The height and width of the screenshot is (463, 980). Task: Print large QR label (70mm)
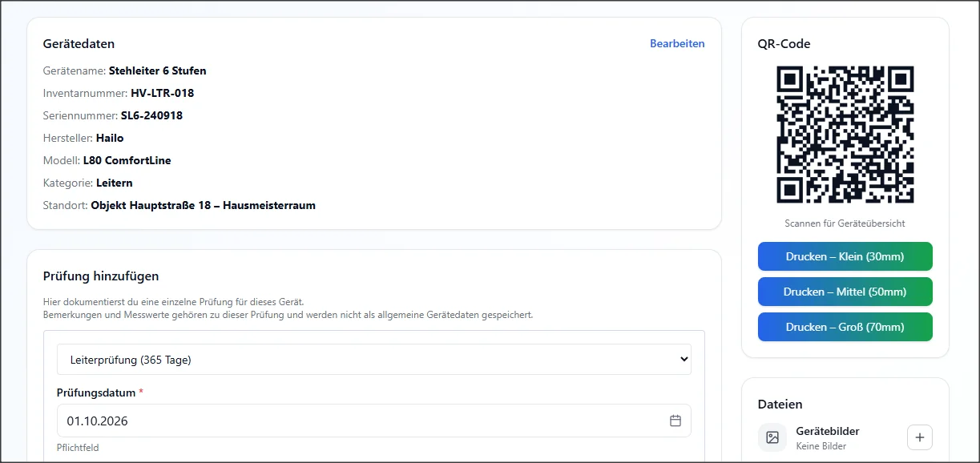point(845,327)
